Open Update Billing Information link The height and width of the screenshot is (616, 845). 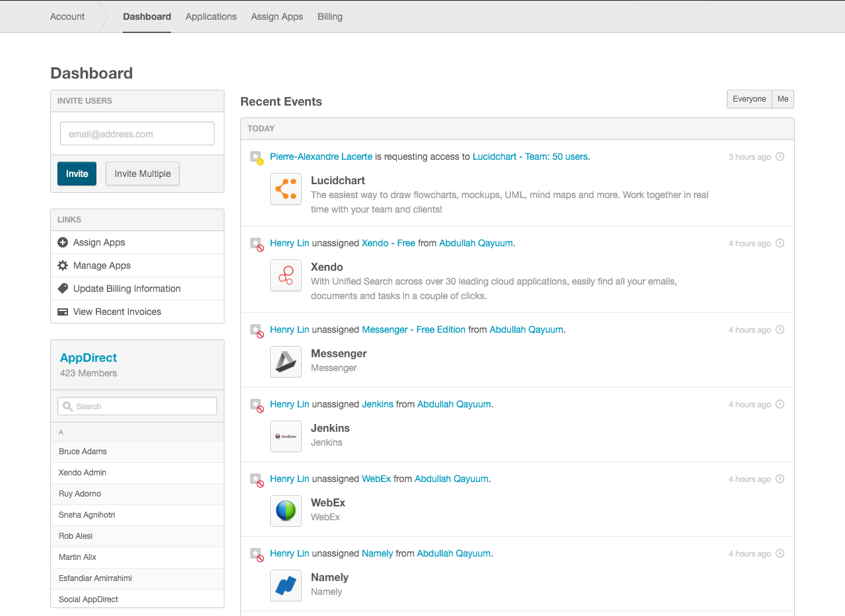click(x=137, y=289)
